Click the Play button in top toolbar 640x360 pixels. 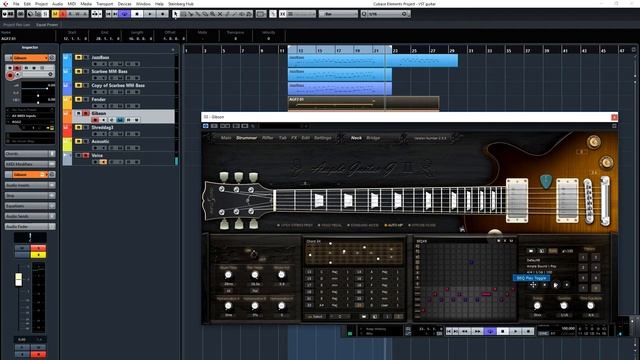(150, 14)
